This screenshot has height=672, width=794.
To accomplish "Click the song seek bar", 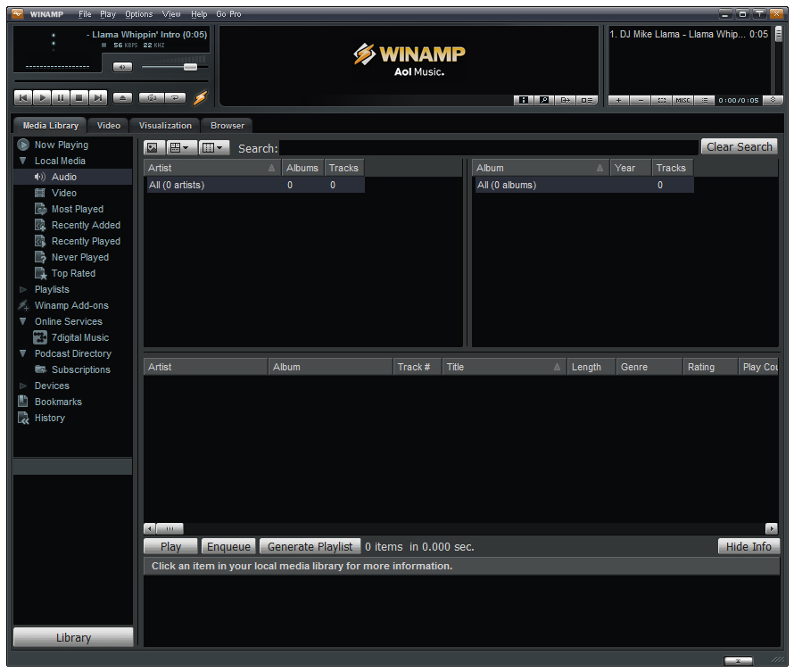I will point(112,81).
